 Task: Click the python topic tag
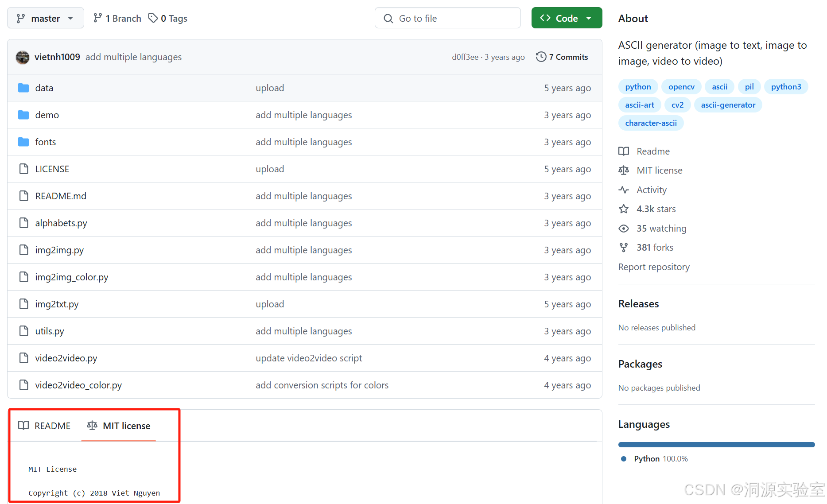pos(638,87)
